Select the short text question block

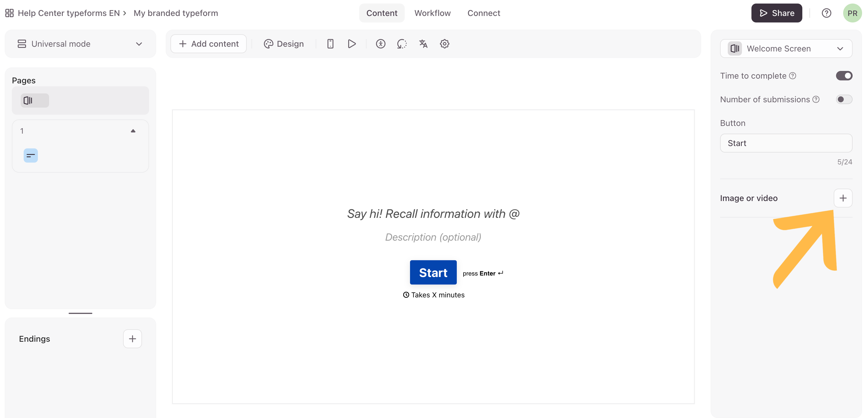pos(31,155)
